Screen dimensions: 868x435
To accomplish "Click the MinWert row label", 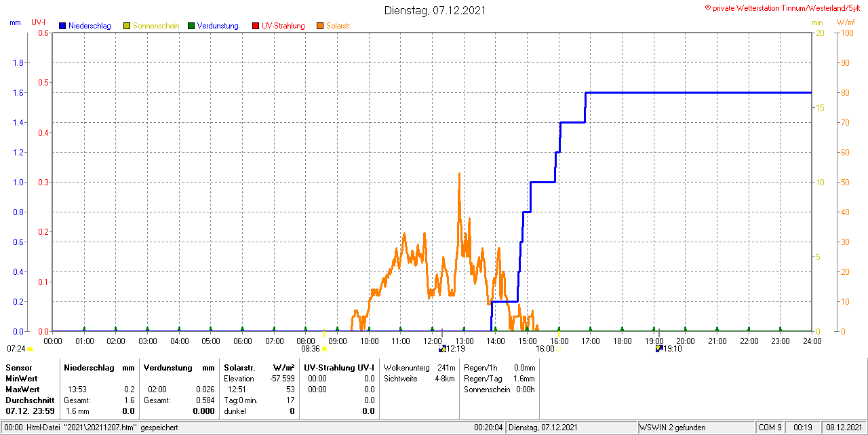I will click(21, 379).
